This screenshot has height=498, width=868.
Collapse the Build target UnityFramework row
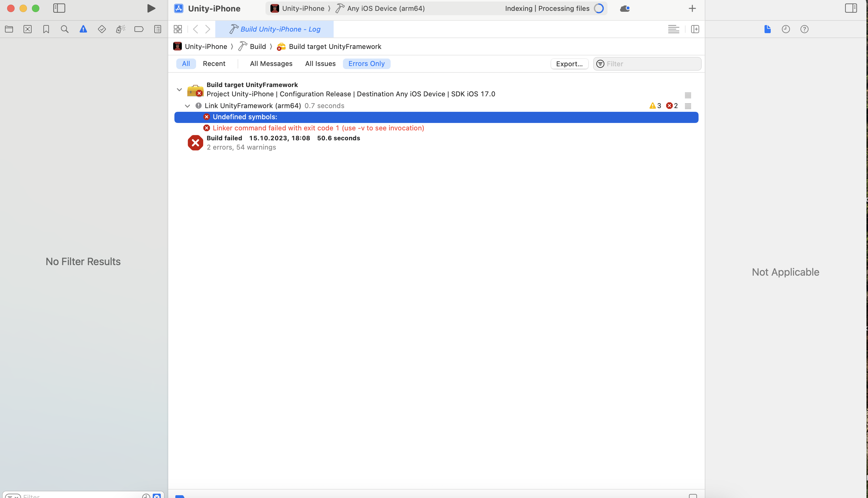coord(179,90)
